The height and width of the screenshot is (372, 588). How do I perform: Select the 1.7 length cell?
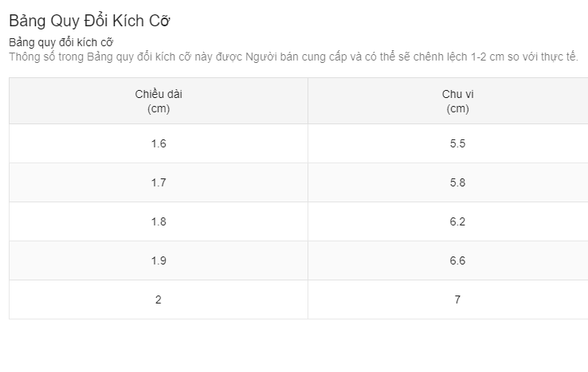159,182
